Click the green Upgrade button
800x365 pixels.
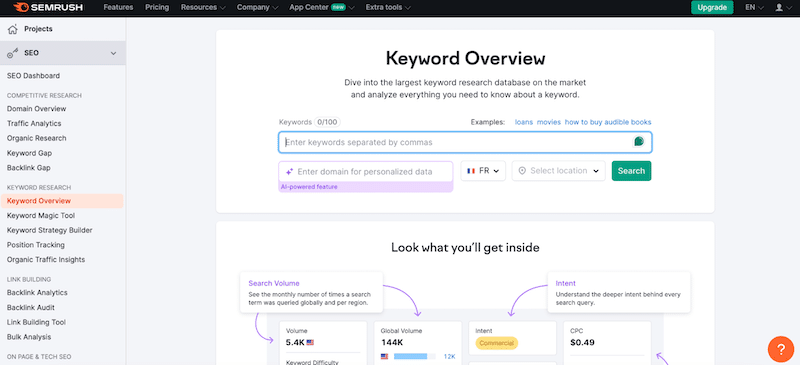(x=712, y=8)
